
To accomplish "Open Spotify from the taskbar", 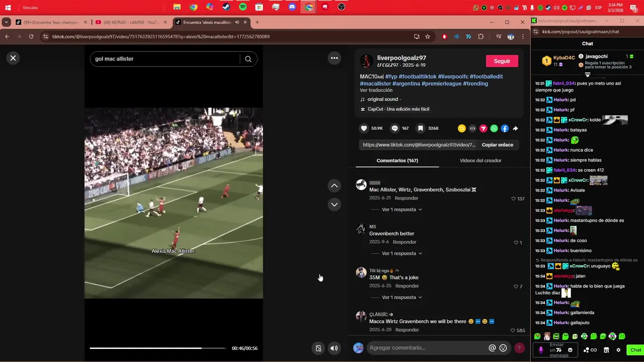I will [243, 7].
